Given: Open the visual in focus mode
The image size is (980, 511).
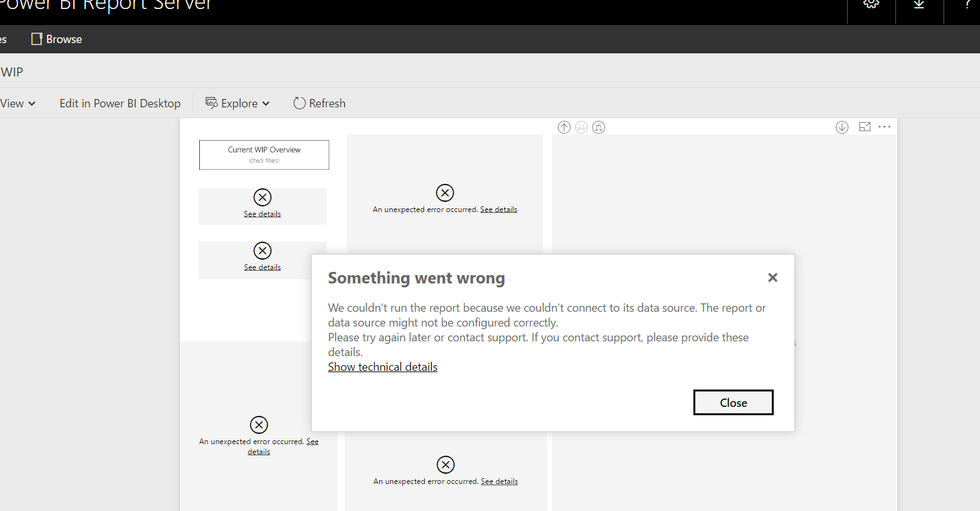Looking at the screenshot, I should [x=864, y=127].
